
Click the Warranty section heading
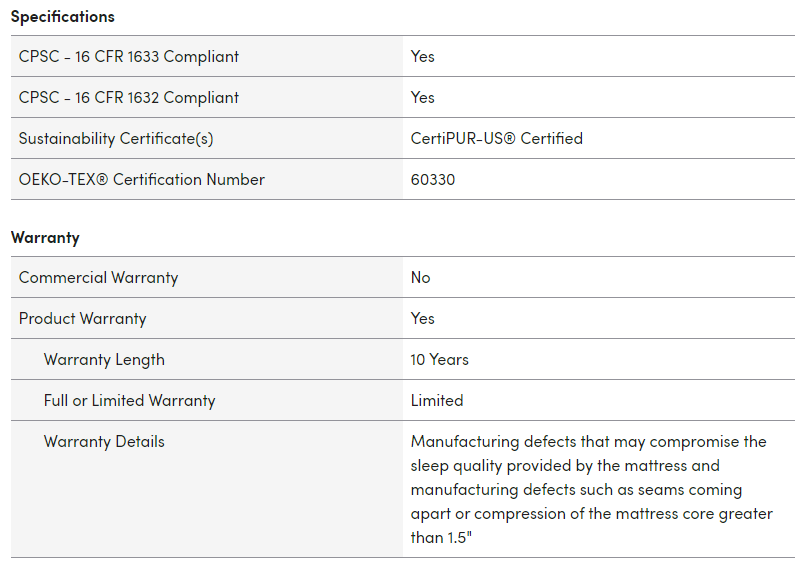(45, 237)
